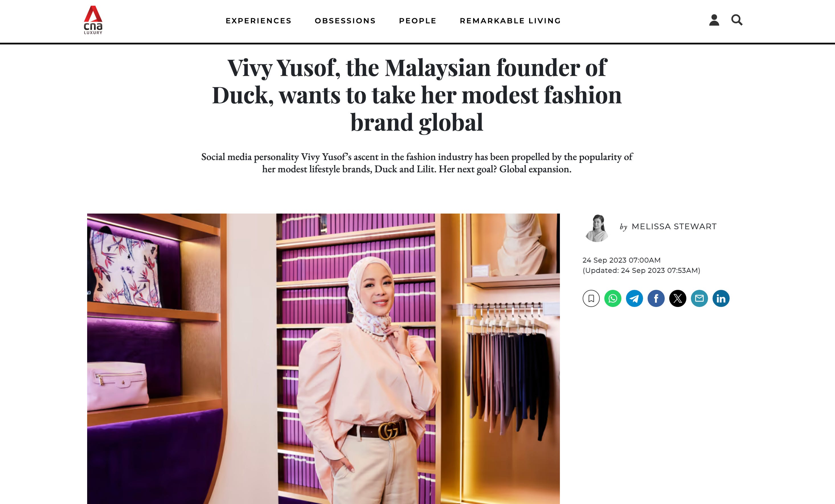Viewport: 835px width, 504px height.
Task: Open the user account profile icon
Action: pos(714,20)
